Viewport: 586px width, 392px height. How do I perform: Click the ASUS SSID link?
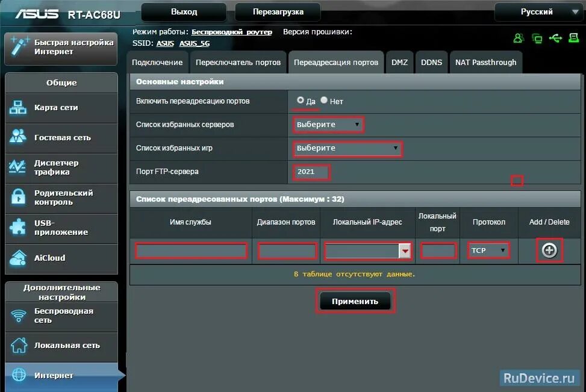pyautogui.click(x=165, y=43)
